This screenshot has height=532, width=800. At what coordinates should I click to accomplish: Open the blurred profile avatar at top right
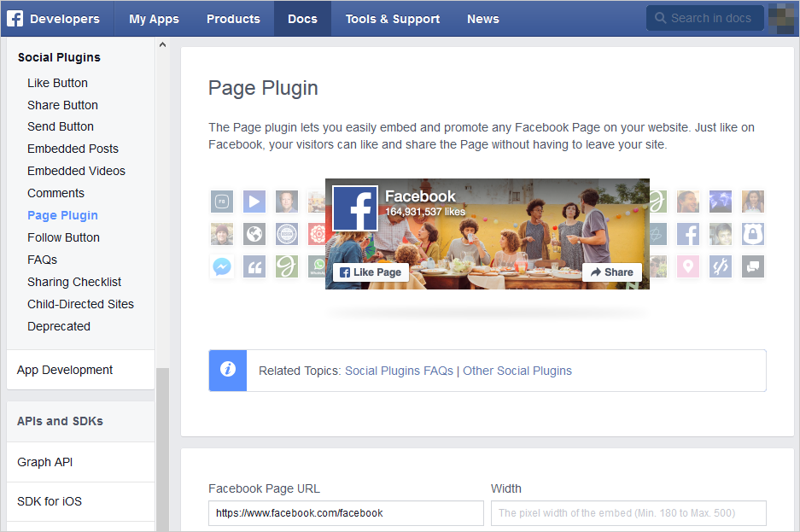(781, 18)
